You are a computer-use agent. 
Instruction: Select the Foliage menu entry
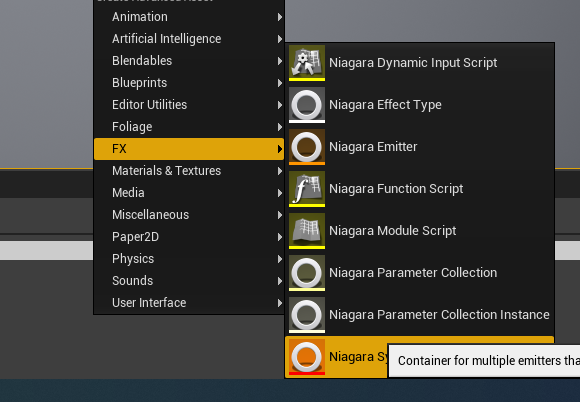pos(189,127)
